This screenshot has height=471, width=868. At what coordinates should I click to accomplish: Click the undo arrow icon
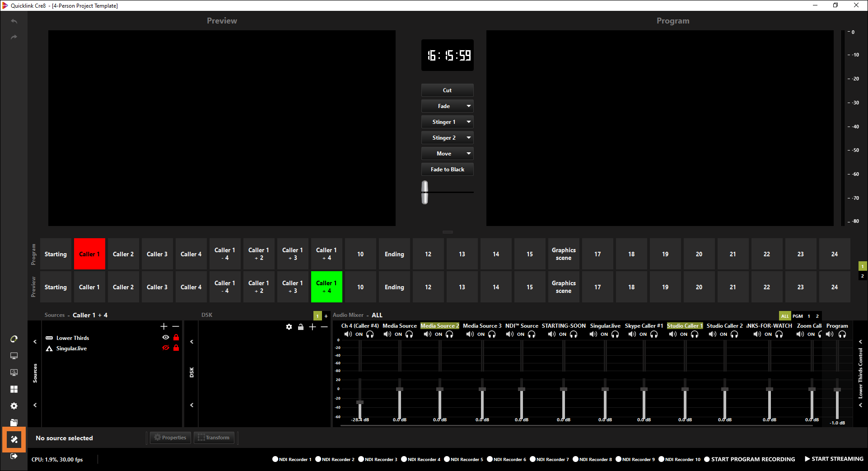pos(14,21)
